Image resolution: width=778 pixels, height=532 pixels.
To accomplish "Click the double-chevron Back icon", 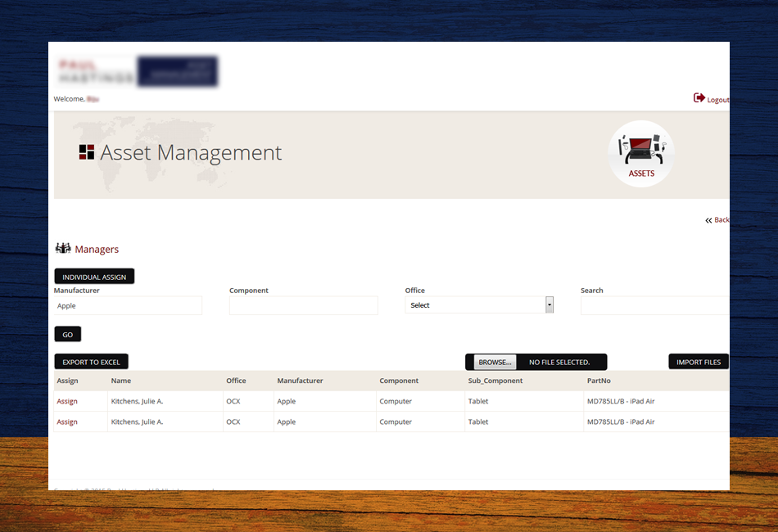I will 708,219.
